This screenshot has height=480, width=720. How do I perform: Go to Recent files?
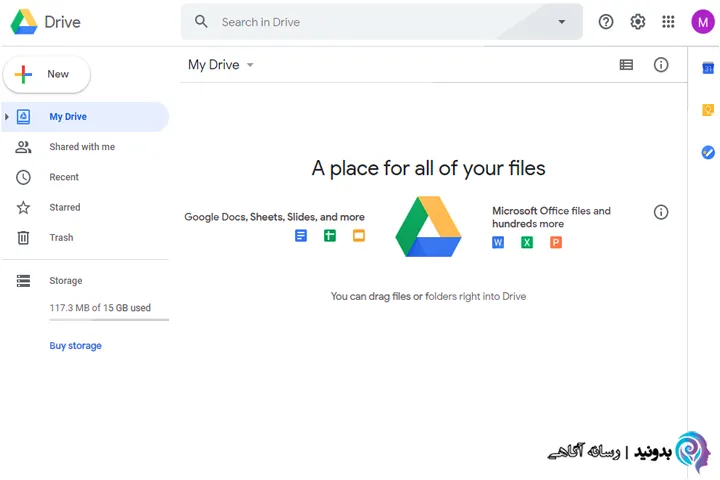click(x=85, y=177)
